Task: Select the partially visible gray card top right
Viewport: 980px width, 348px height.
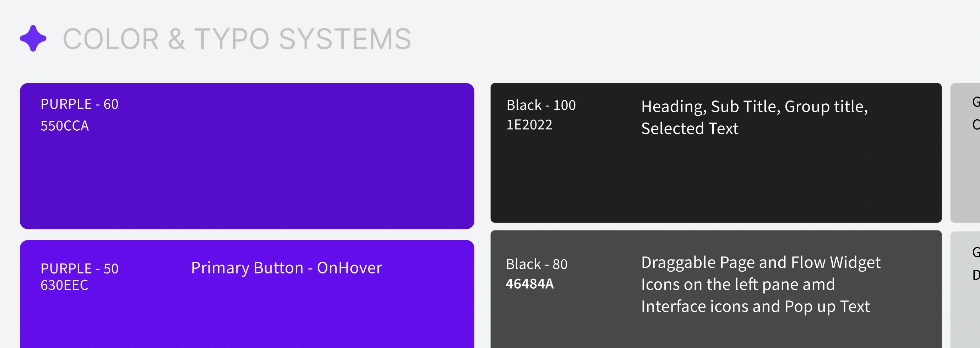Action: coord(965,153)
